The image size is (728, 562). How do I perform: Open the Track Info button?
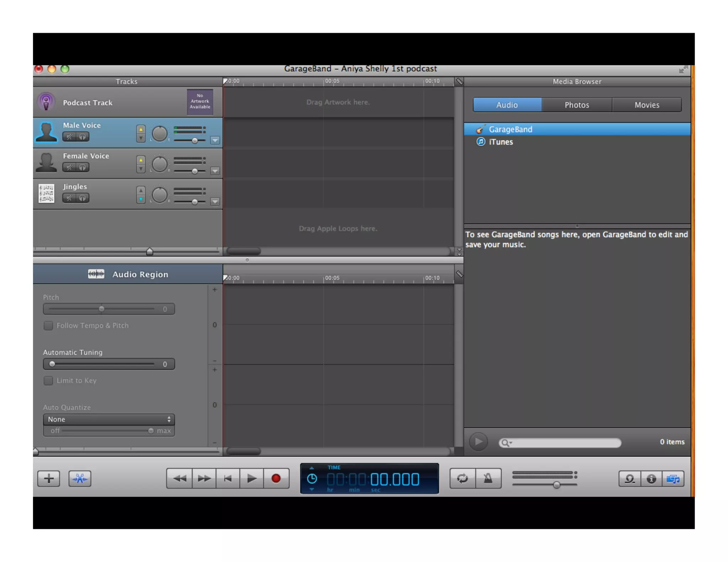(651, 479)
